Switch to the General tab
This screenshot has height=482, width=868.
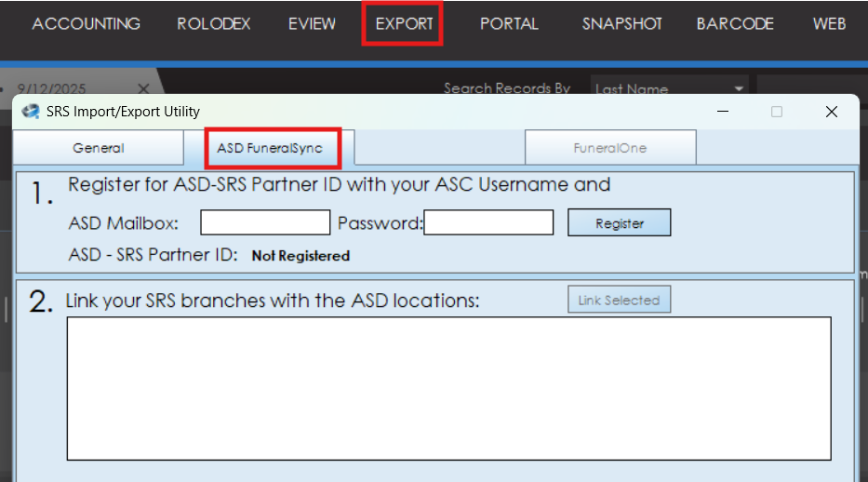click(x=98, y=148)
